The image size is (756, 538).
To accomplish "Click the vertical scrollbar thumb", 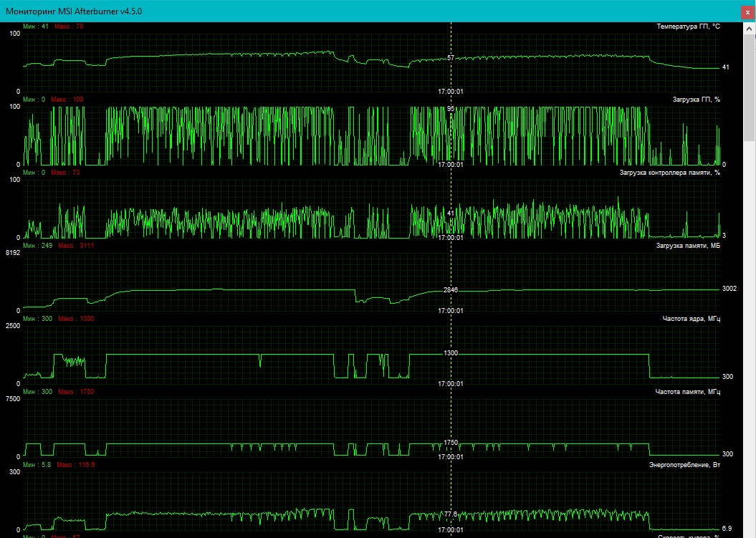I will pos(750,87).
